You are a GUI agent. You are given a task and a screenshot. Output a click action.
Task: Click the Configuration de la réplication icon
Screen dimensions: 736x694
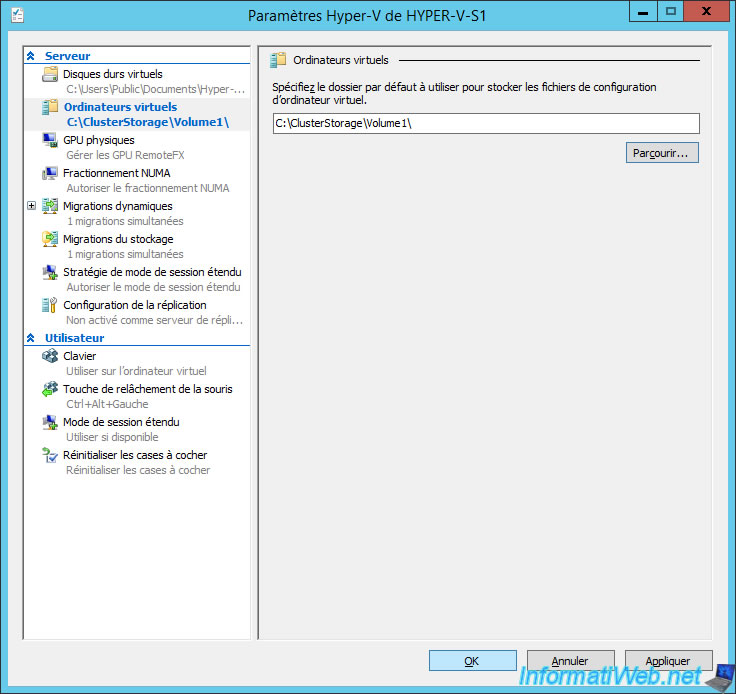pos(50,306)
